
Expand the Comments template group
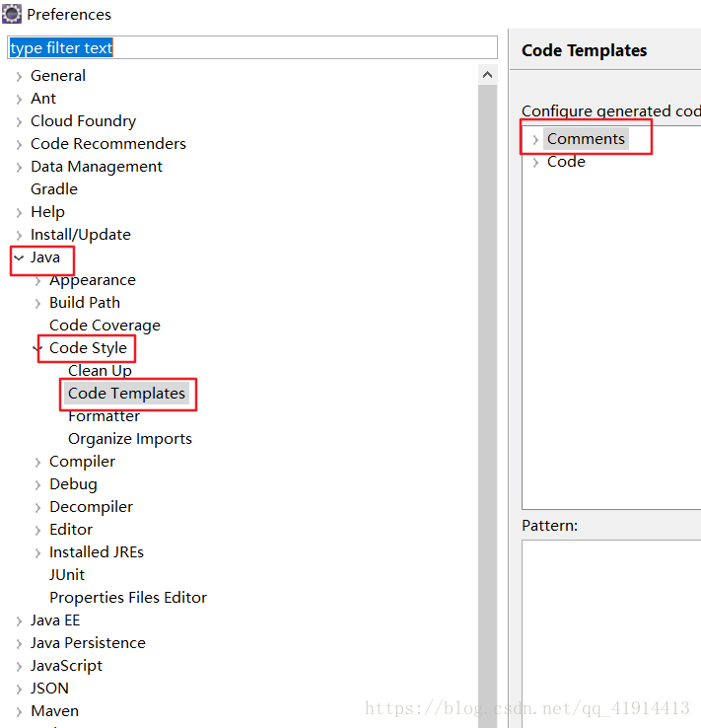click(535, 139)
